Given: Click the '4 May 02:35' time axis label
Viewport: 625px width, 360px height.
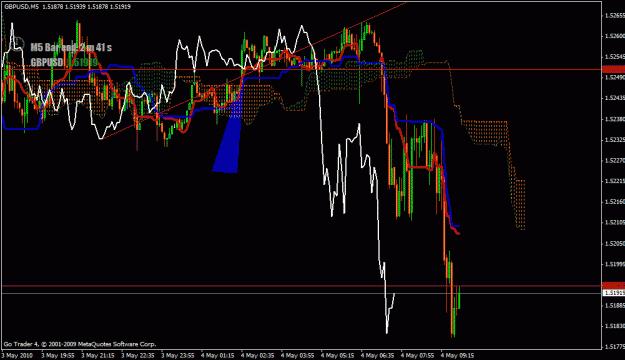Looking at the screenshot, I should [x=257, y=355].
